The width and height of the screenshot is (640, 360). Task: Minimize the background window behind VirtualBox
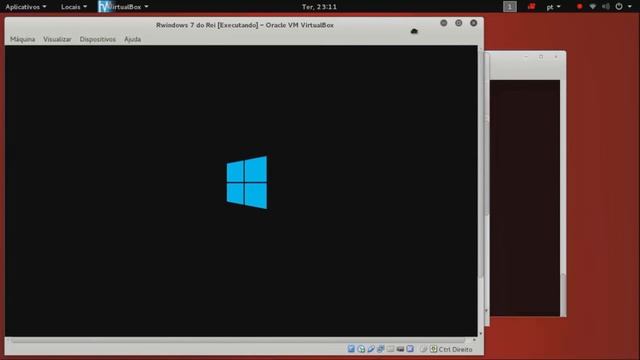(526, 57)
